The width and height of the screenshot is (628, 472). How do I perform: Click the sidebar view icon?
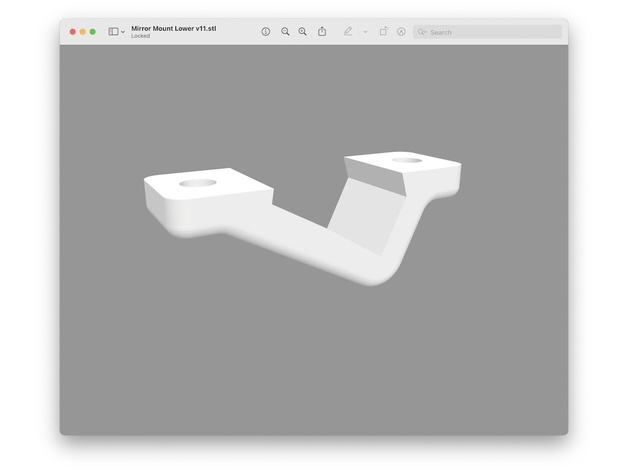[x=113, y=32]
